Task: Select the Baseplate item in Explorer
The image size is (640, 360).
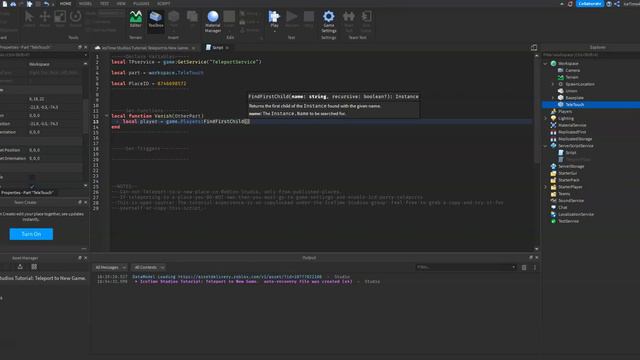Action: [574, 98]
